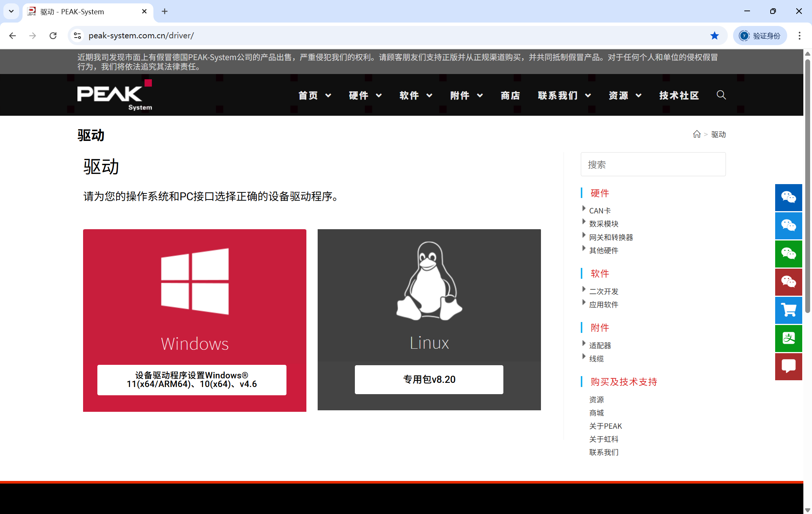Open the shopping cart floating button
812x514 pixels.
(788, 310)
